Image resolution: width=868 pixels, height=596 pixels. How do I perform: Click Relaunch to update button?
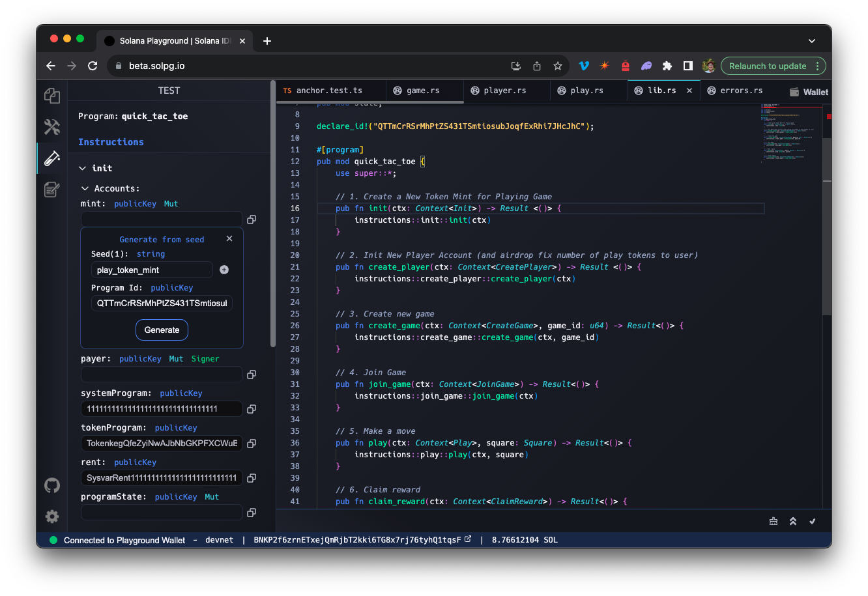coord(768,66)
